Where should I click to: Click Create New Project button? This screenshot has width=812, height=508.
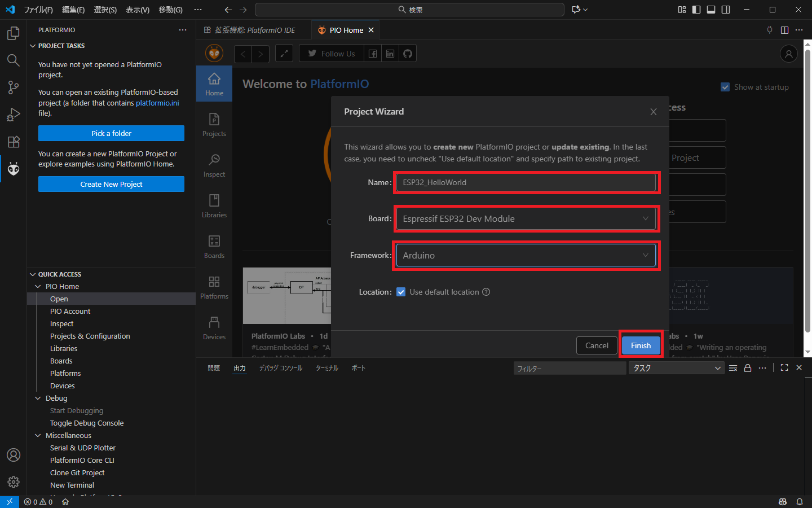111,184
